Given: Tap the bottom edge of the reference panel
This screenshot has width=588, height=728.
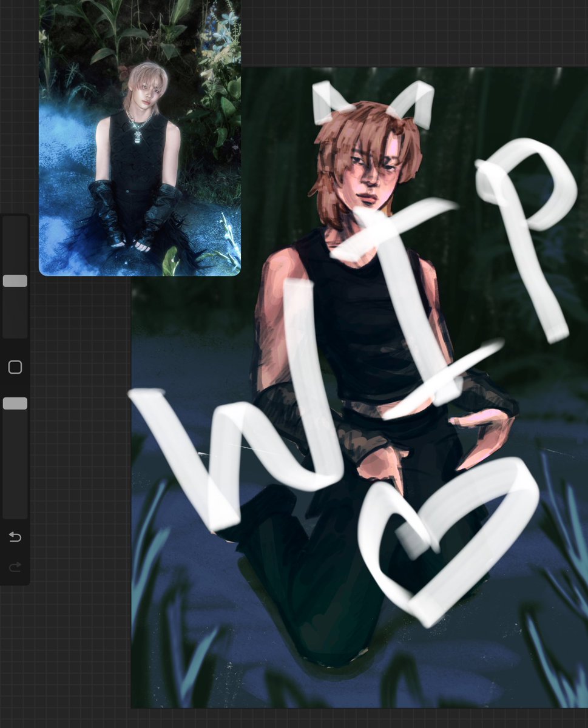Looking at the screenshot, I should (x=140, y=273).
